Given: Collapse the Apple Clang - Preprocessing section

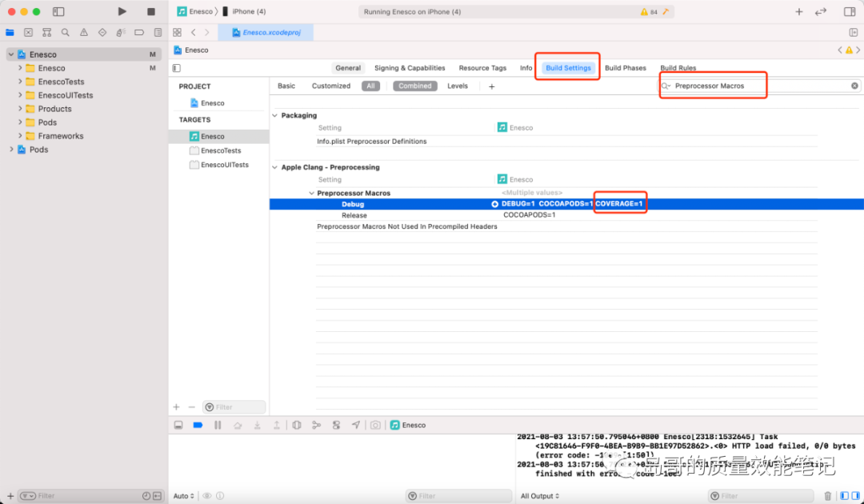Looking at the screenshot, I should point(275,167).
